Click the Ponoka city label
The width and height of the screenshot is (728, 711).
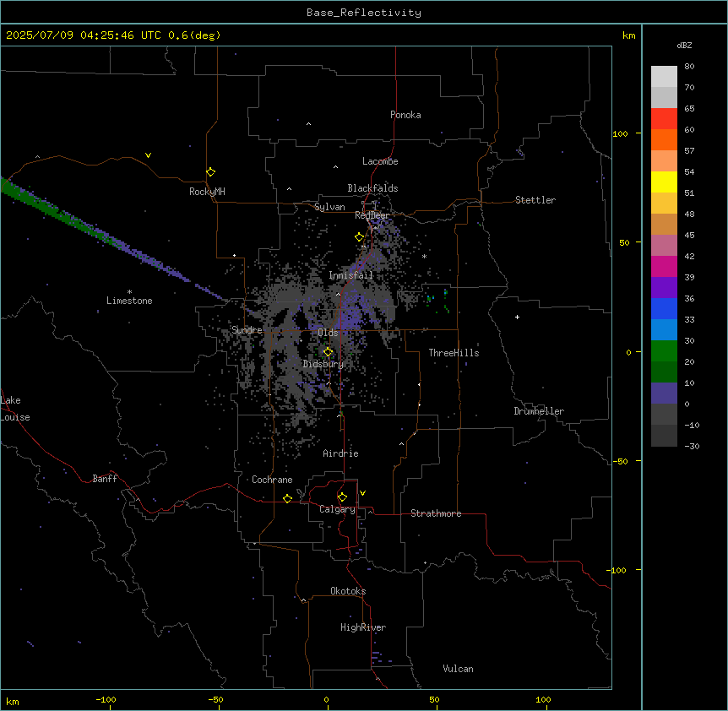pos(405,115)
